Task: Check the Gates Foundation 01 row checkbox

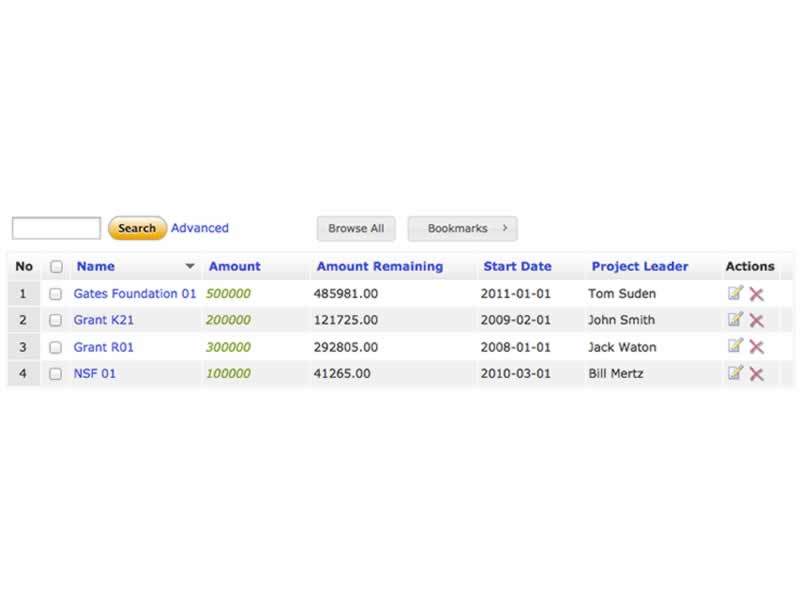Action: pyautogui.click(x=56, y=294)
